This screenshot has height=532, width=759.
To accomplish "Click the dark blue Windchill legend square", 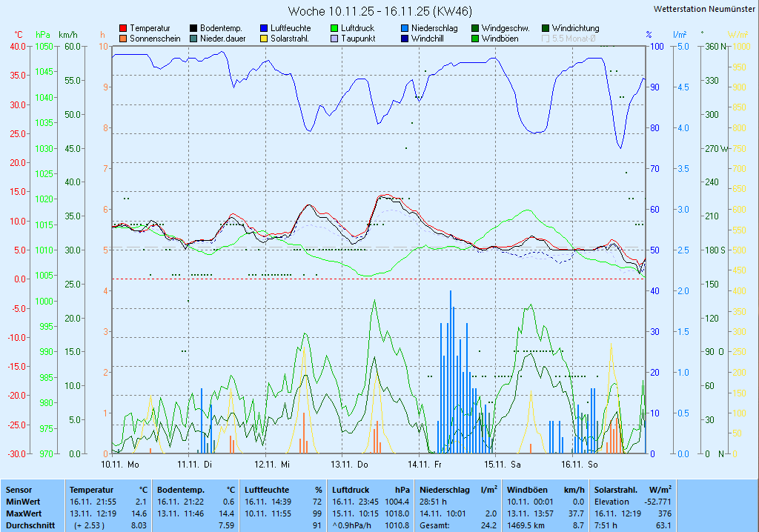I will (x=405, y=39).
